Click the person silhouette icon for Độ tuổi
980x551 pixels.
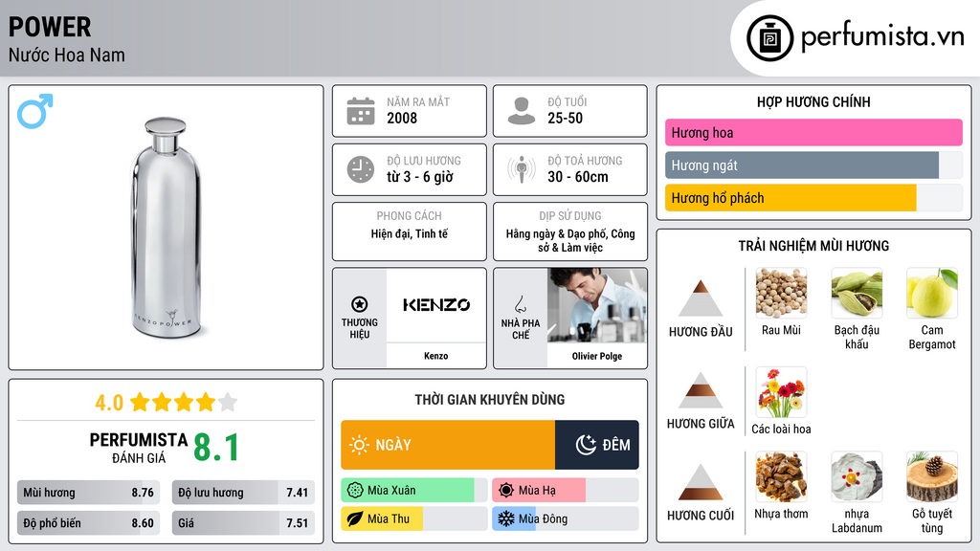pyautogui.click(x=522, y=111)
